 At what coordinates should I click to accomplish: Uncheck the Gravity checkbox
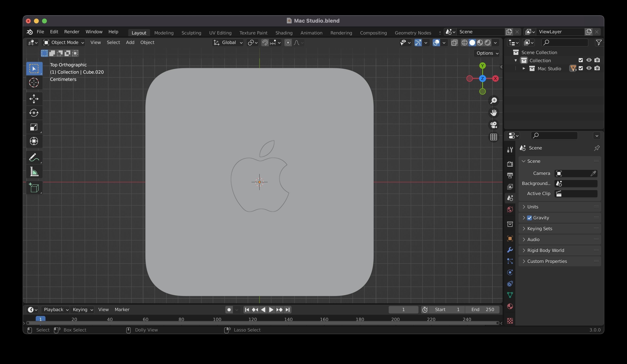529,218
